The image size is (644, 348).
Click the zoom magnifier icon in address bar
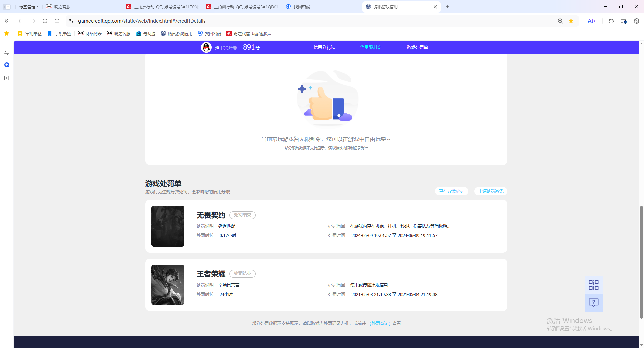tap(560, 21)
